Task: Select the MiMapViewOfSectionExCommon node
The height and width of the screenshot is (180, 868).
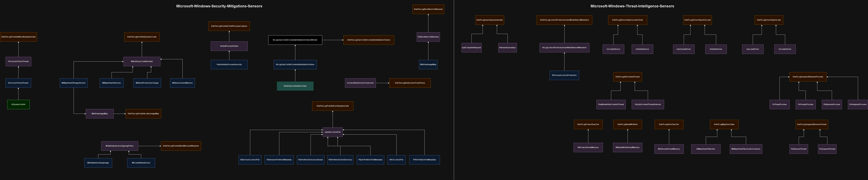Action: pyautogui.click(x=746, y=149)
